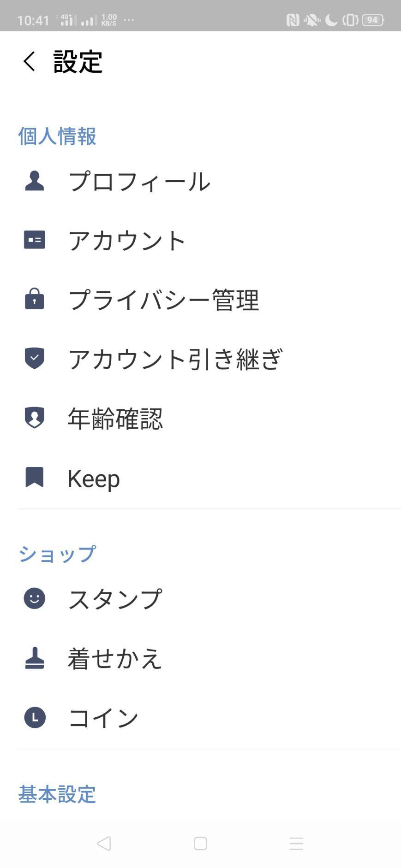
Task: Tap the sticker smiley face icon
Action: click(x=35, y=598)
